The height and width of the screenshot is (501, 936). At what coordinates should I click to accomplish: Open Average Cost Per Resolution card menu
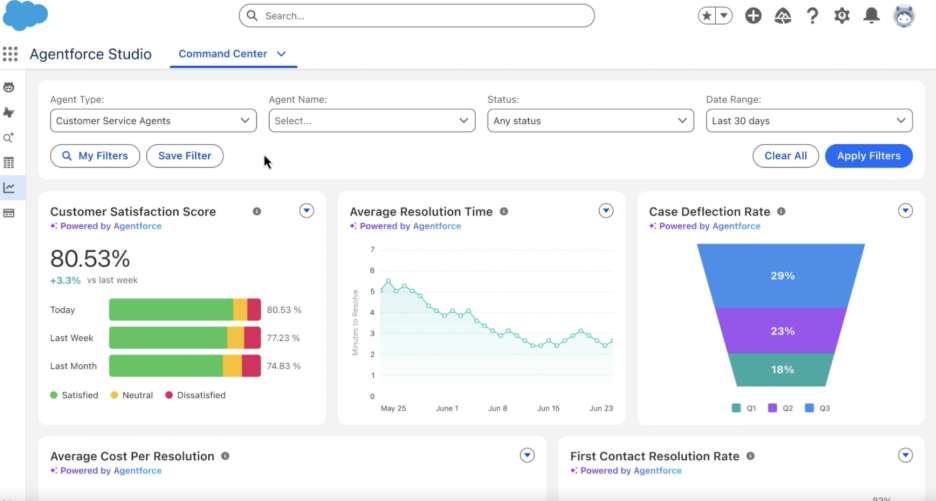[x=527, y=456]
